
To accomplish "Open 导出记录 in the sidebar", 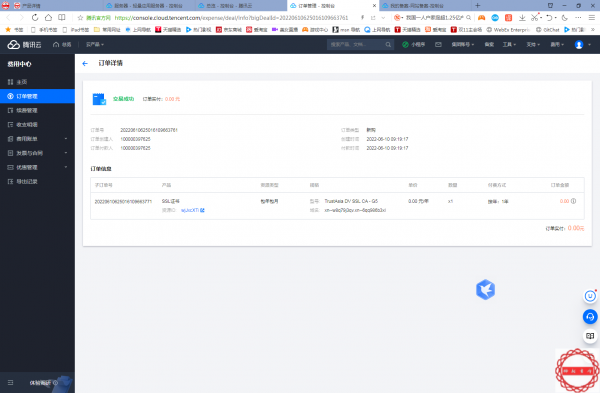I will [x=37, y=181].
